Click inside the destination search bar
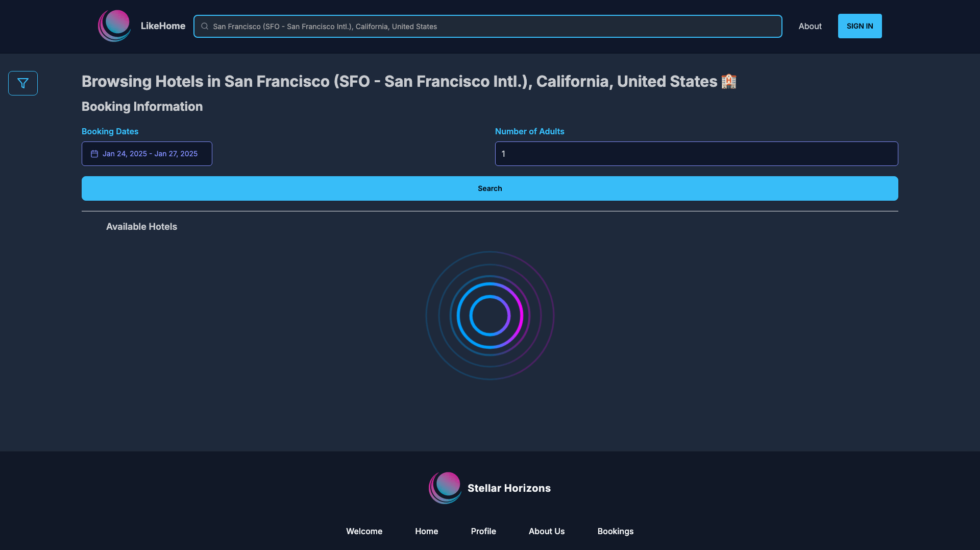 [x=488, y=26]
